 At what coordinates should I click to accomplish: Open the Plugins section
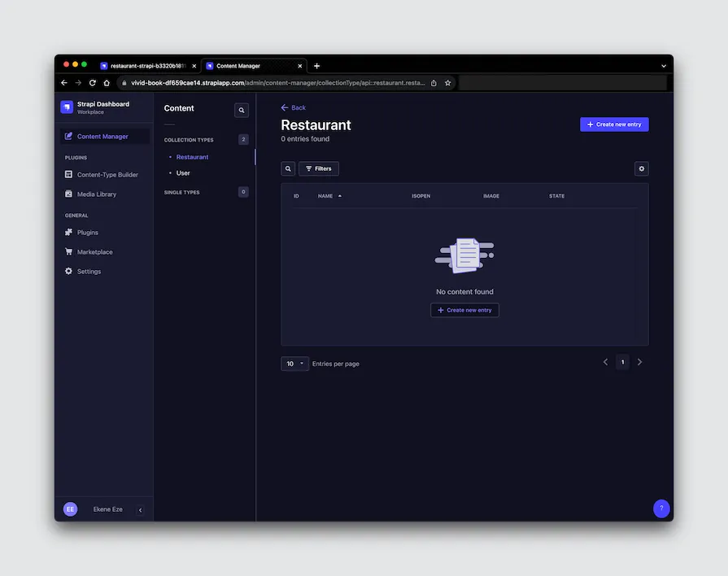coord(87,232)
